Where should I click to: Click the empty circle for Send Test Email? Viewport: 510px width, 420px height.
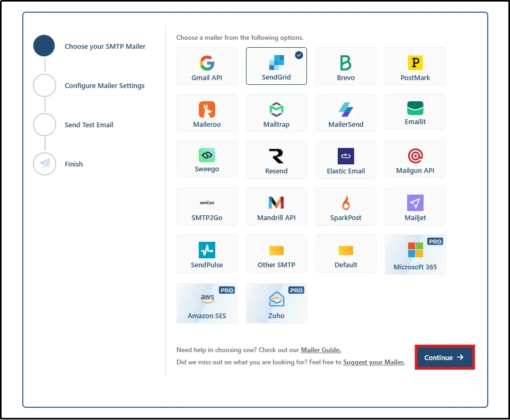tap(45, 125)
